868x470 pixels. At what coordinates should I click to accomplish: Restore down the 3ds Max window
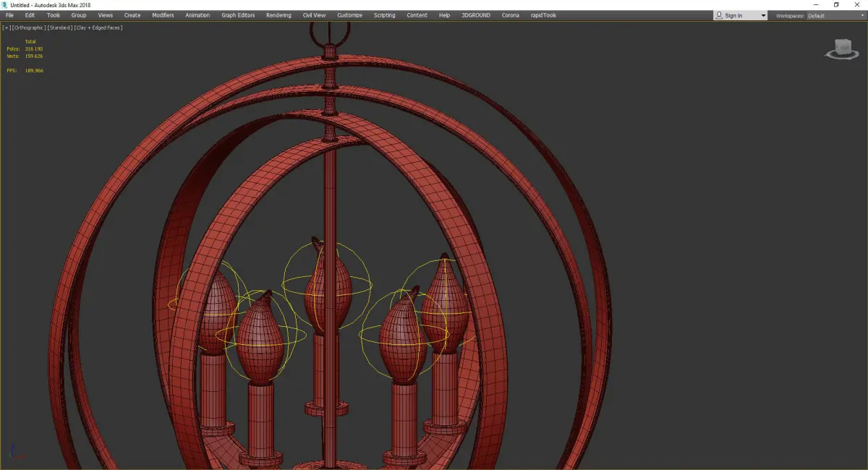(x=836, y=4)
